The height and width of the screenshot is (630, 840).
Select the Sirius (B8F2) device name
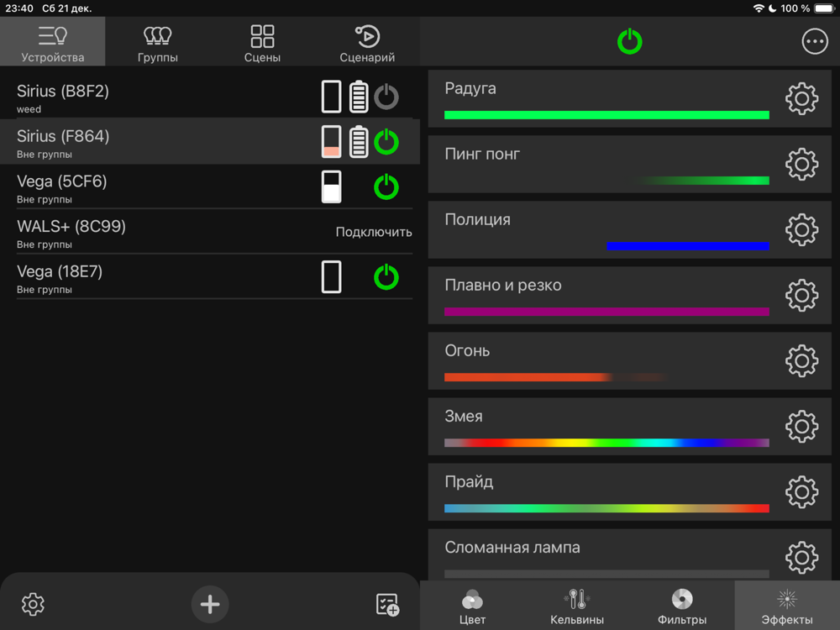[x=63, y=91]
